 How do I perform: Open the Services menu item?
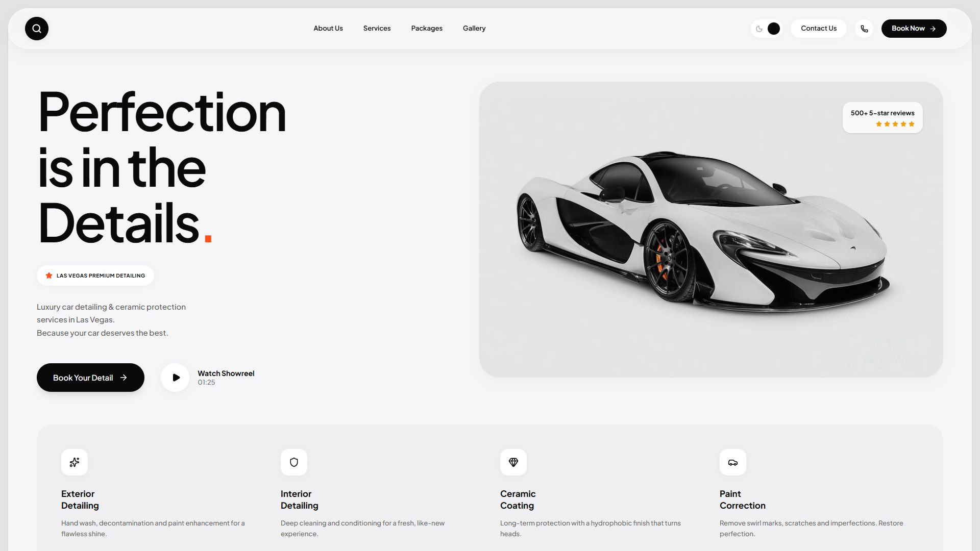click(x=377, y=29)
